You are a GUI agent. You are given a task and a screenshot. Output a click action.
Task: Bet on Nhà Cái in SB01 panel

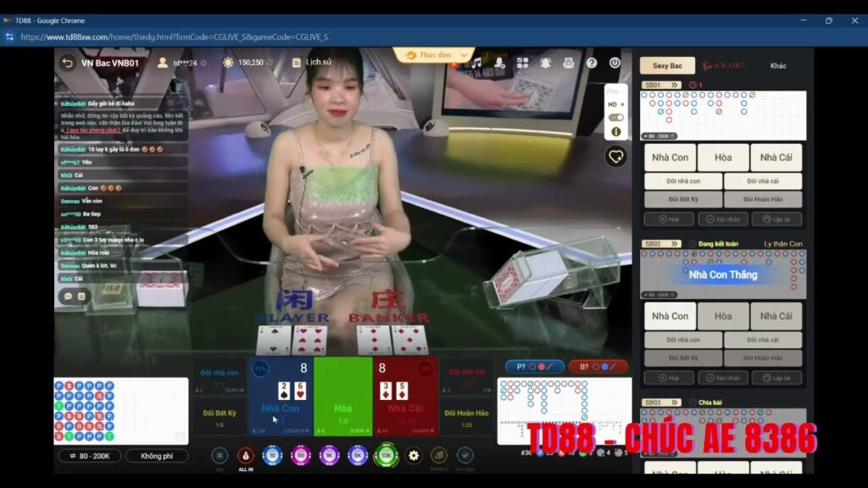(776, 158)
